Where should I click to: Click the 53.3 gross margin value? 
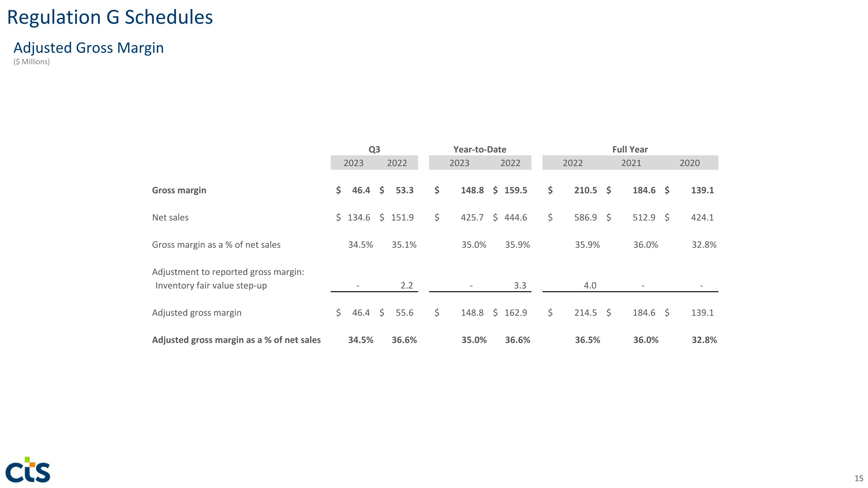click(404, 190)
